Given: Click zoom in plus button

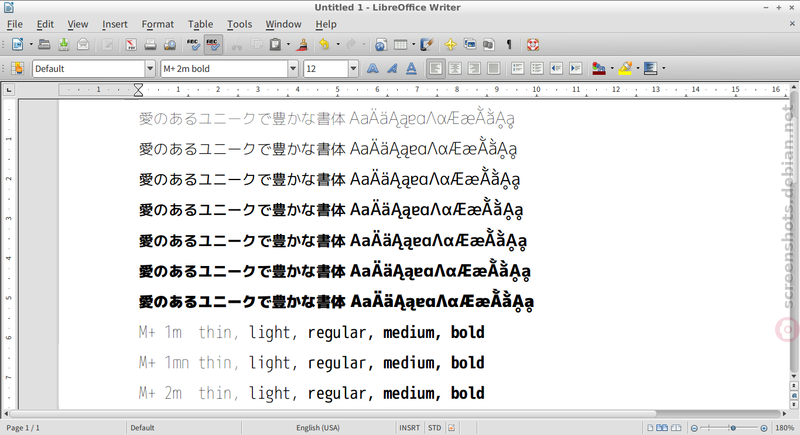Looking at the screenshot, I should click(x=764, y=428).
